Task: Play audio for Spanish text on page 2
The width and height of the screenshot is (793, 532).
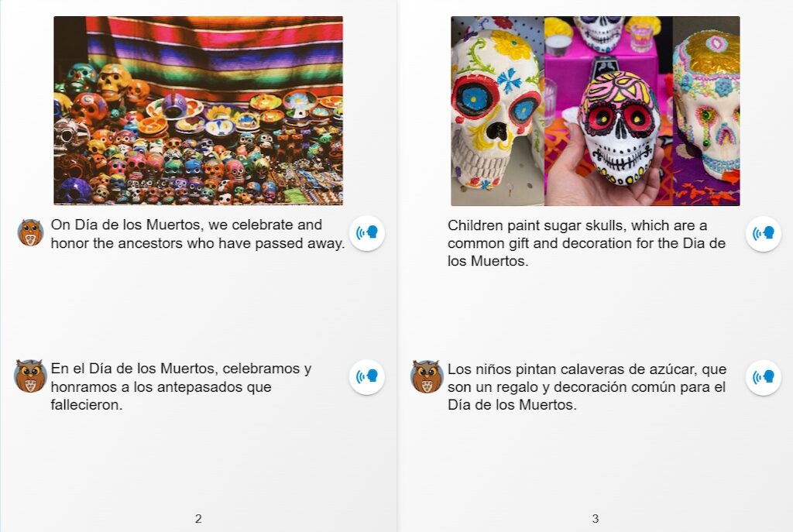Action: [366, 377]
